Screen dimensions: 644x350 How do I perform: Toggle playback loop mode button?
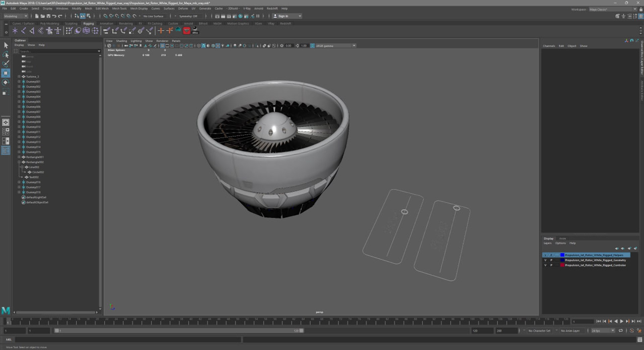pyautogui.click(x=621, y=331)
